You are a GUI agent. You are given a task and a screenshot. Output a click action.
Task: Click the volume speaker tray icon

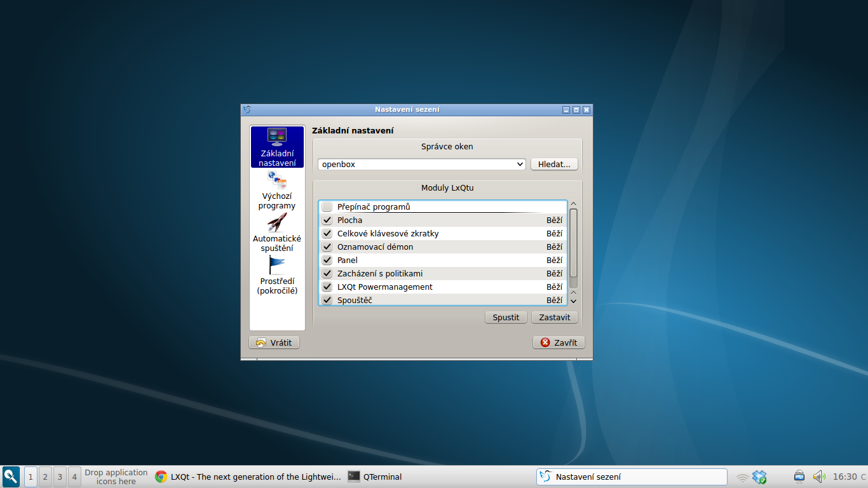[x=818, y=477]
